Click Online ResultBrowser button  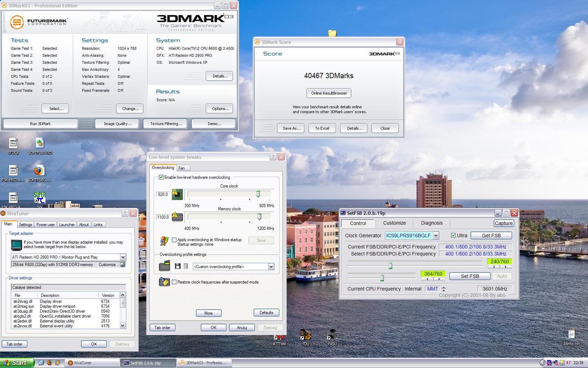(x=329, y=93)
